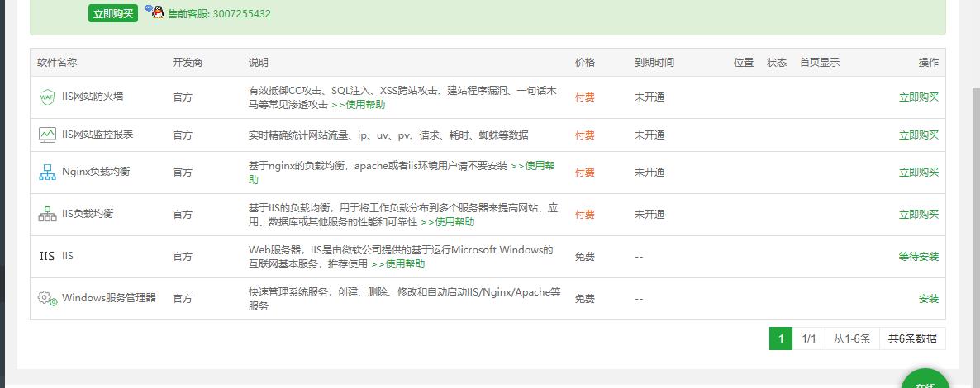Click the 1/1 page indicator

point(809,338)
